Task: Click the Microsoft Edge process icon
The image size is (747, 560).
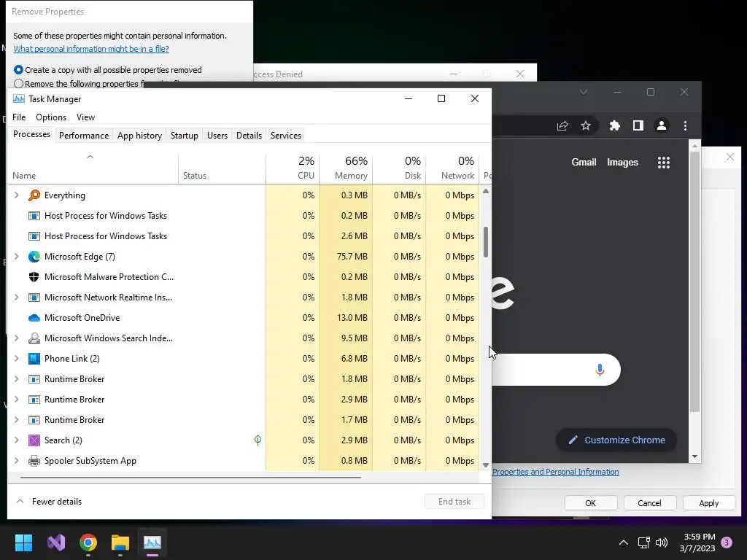Action: 34,257
